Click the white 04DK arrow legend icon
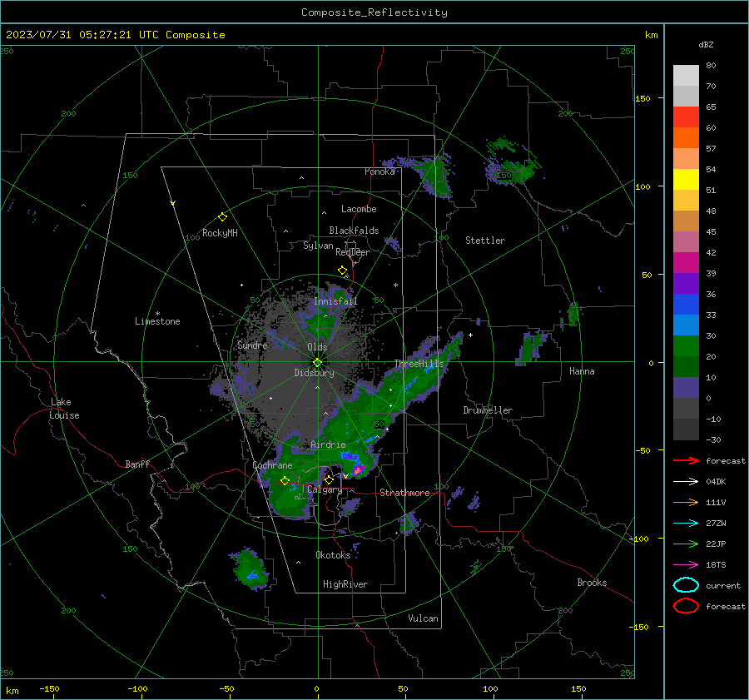This screenshot has height=700, width=749. [x=686, y=481]
